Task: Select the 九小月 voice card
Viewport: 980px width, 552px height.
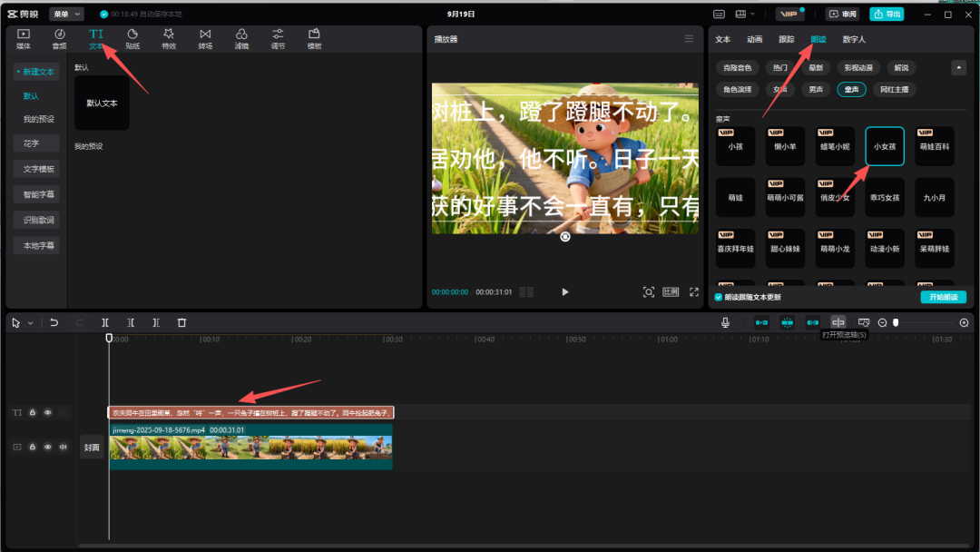Action: [935, 198]
